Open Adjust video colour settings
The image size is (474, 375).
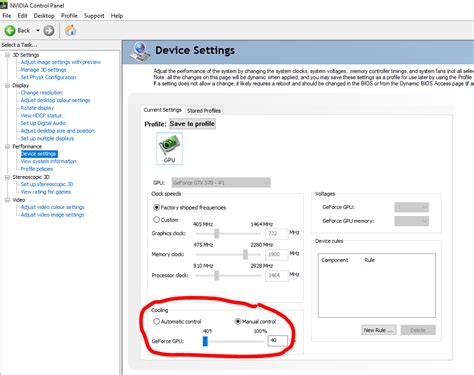[x=53, y=207]
